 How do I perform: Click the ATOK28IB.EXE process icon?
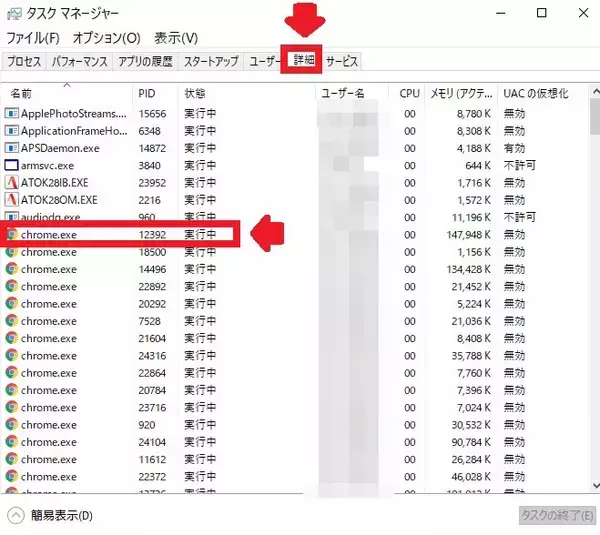11,183
